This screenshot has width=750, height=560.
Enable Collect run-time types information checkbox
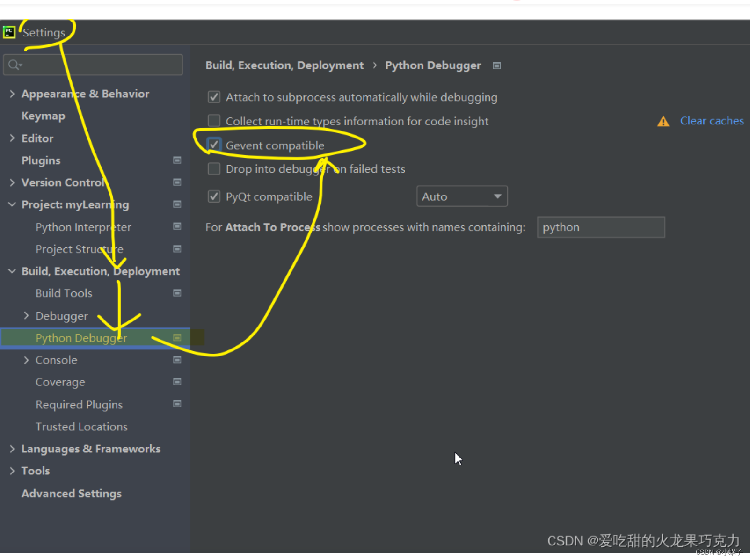214,121
